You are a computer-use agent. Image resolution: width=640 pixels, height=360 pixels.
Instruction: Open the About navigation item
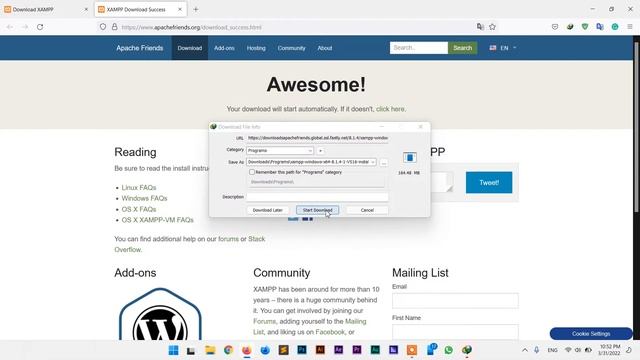coord(324,48)
